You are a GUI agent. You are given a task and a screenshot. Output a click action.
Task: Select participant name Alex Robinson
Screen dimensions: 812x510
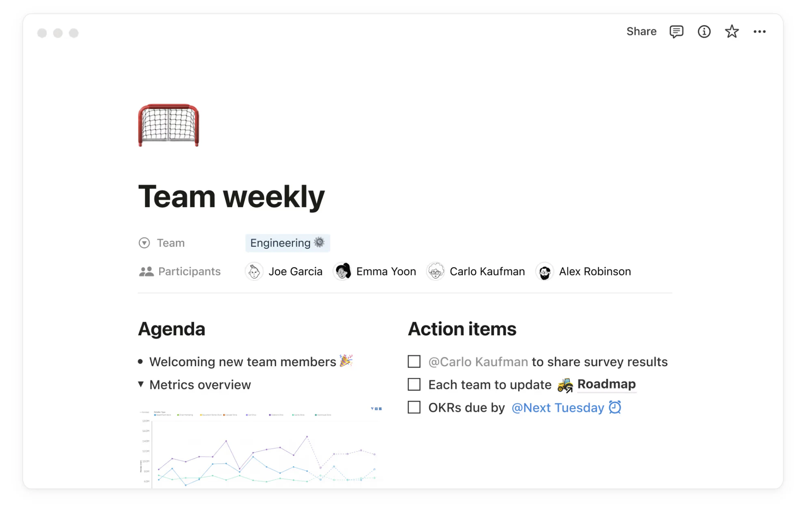[x=595, y=271]
